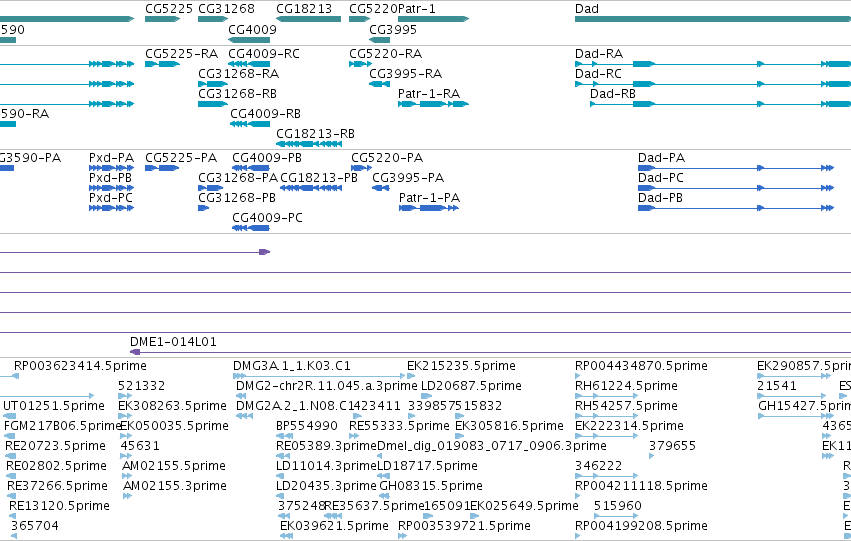Select EST label GH08315.5prime
Viewport: 851px width, 541px height.
tap(431, 486)
